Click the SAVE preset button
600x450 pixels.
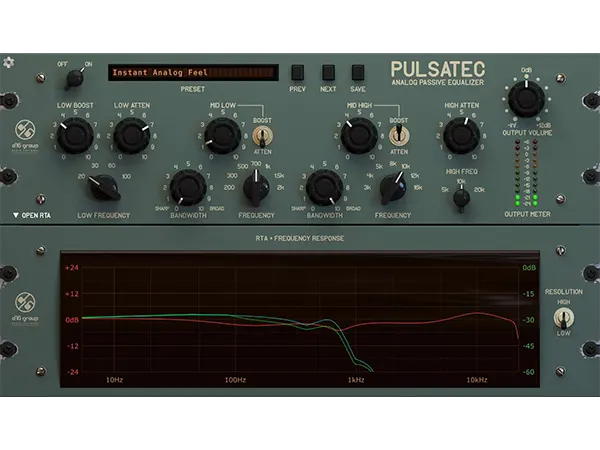click(x=358, y=72)
